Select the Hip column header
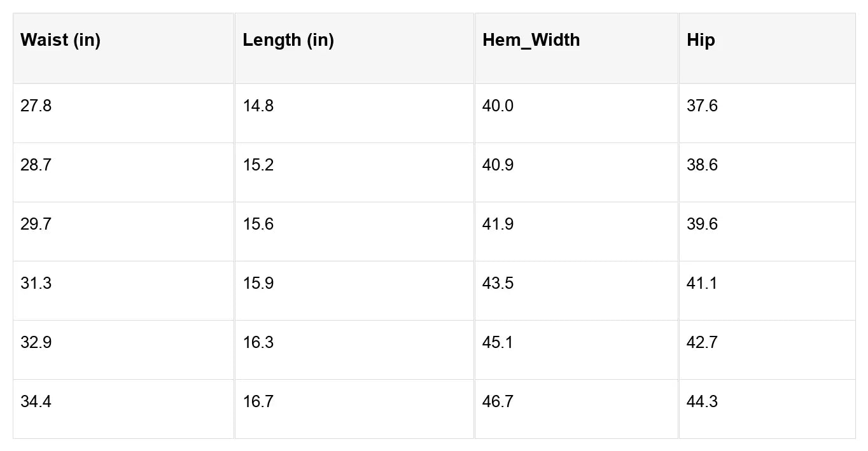 tap(701, 40)
